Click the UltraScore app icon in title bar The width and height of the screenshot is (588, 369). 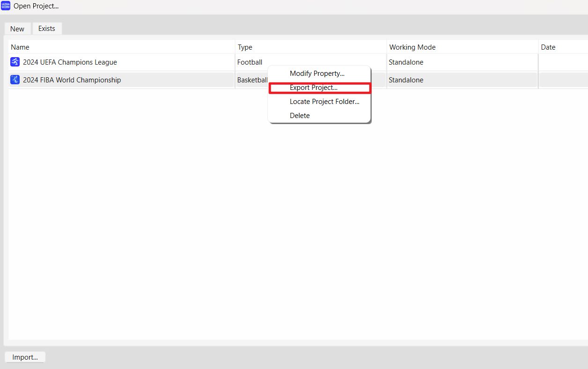coord(6,7)
